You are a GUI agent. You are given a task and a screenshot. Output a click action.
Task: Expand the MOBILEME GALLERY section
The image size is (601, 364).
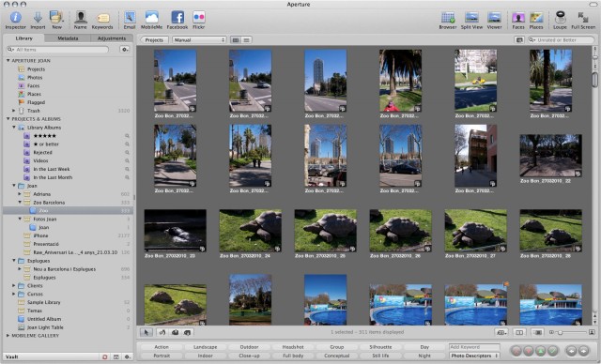tap(8, 335)
